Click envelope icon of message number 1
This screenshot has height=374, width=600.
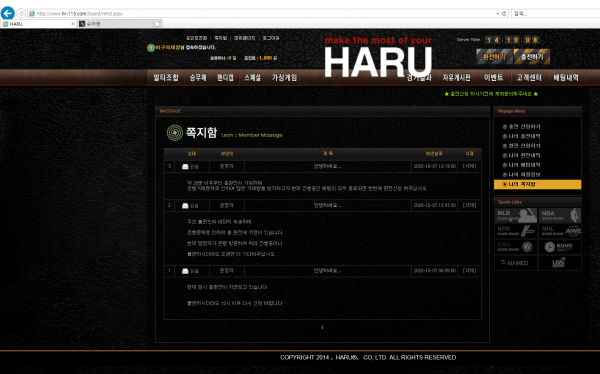(x=185, y=271)
